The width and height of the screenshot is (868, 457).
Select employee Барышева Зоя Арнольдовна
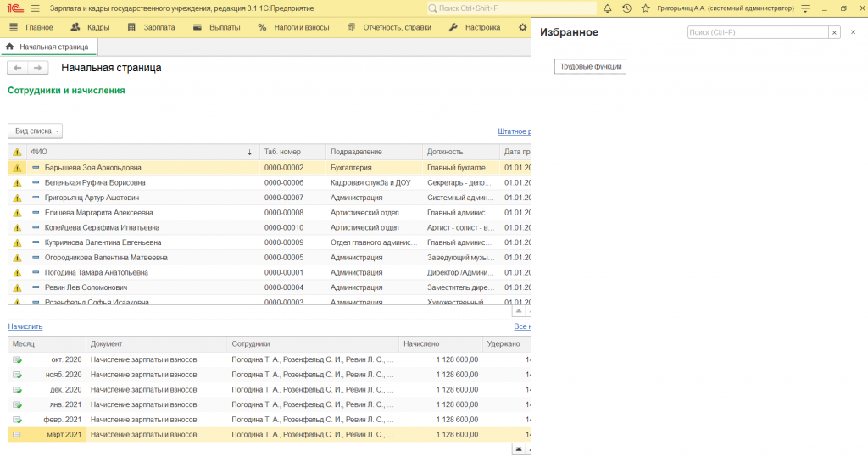pos(93,168)
